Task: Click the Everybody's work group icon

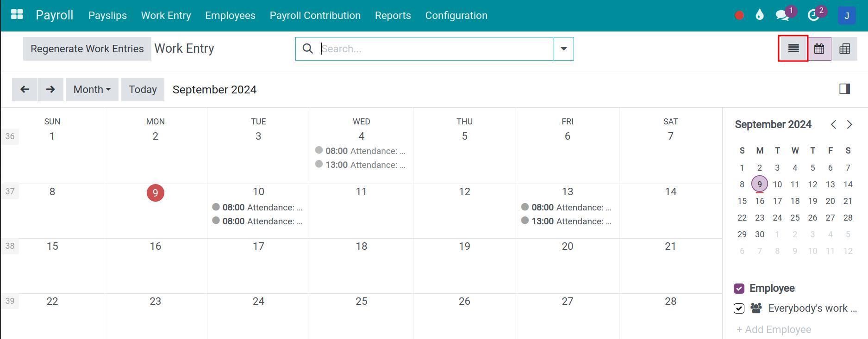Action: point(756,308)
